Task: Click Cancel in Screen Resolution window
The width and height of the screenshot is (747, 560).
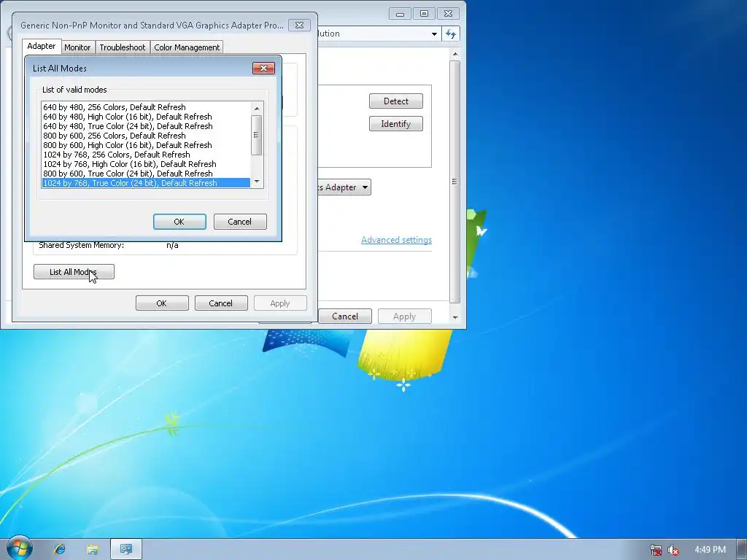Action: tap(345, 316)
